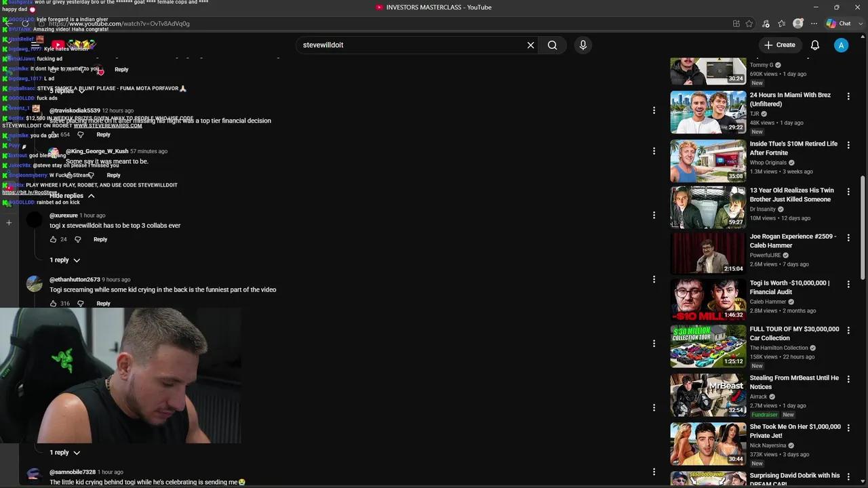The height and width of the screenshot is (488, 868).
Task: Open Edge media control music icon
Action: [x=766, y=23]
